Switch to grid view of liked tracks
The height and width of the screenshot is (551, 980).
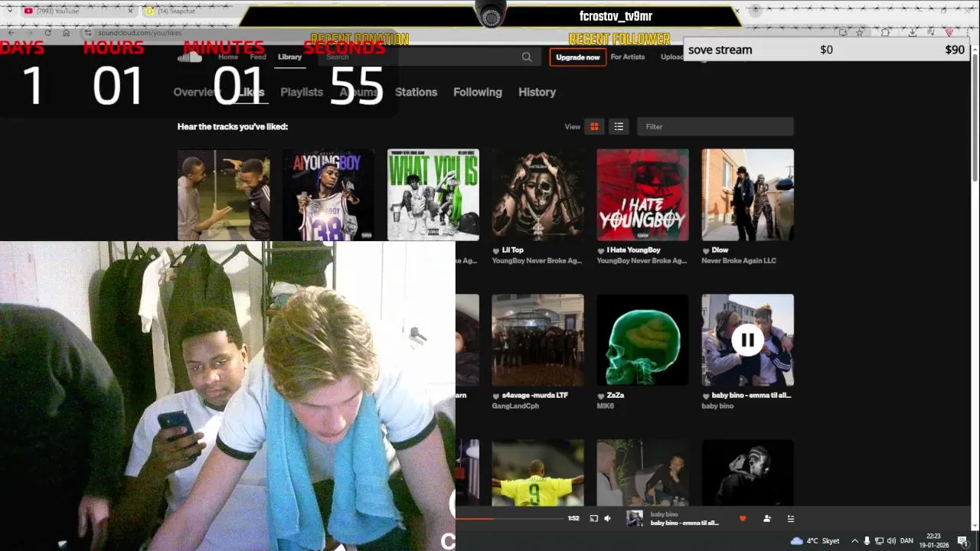click(x=594, y=126)
